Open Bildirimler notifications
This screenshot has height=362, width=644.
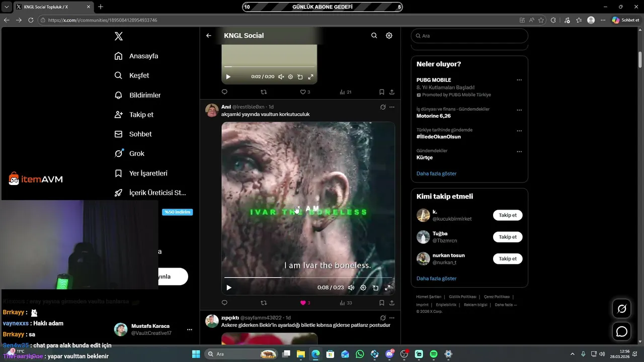138,95
